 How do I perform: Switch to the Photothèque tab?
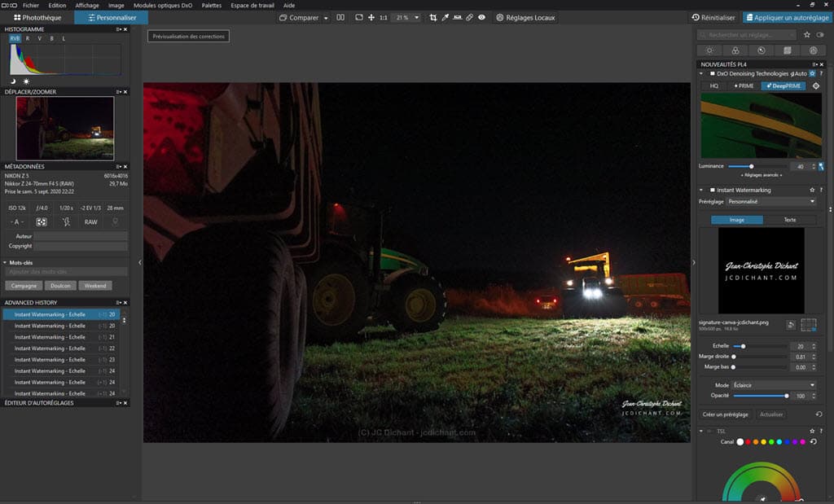coord(37,18)
